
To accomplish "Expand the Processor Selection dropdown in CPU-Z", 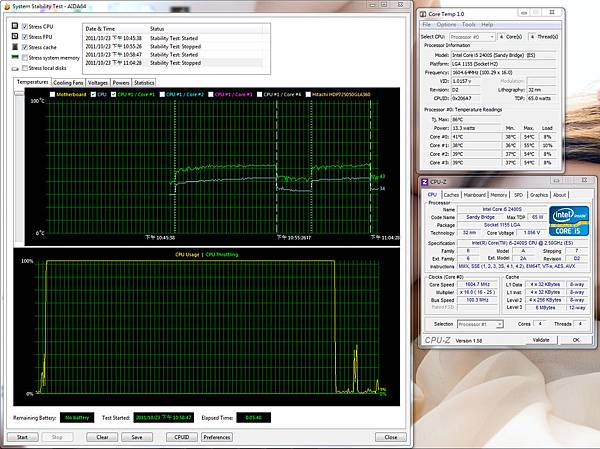I will point(480,324).
